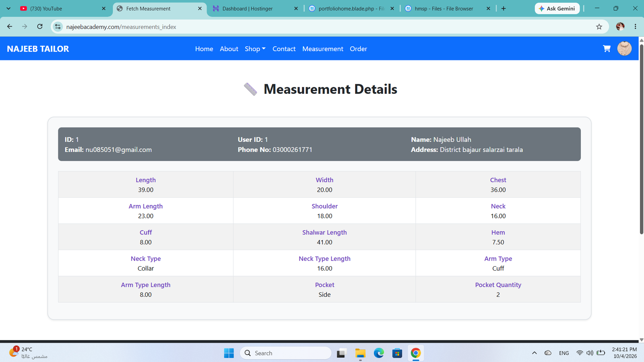The width and height of the screenshot is (644, 362).
Task: Navigate to Measurement in navbar
Action: 323,49
